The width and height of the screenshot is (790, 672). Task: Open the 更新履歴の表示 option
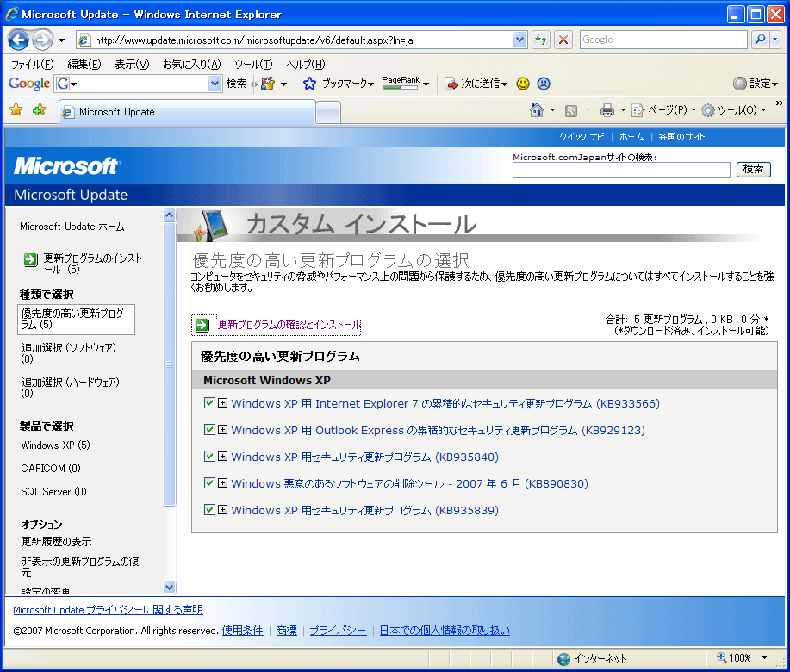click(57, 542)
